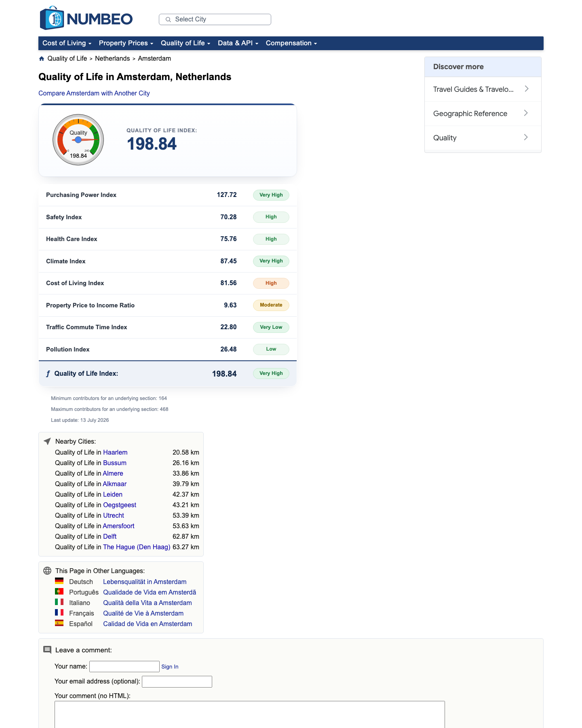Expand the Quality item chevron

click(526, 137)
